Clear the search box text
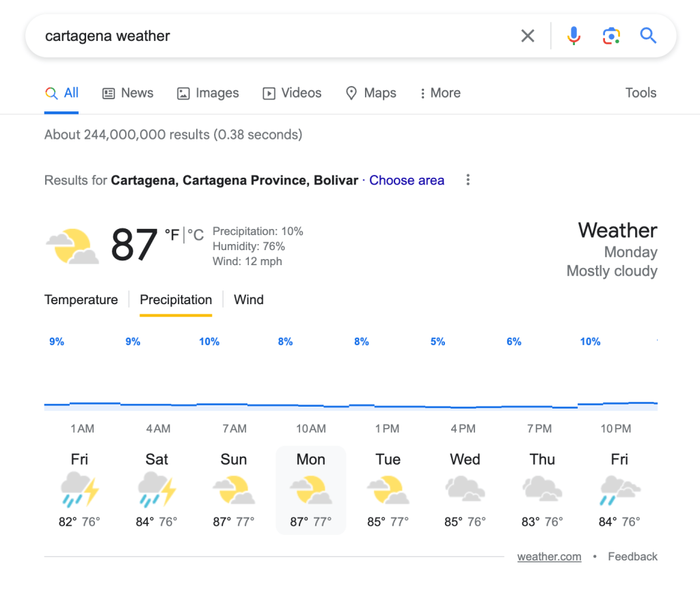 (x=528, y=36)
